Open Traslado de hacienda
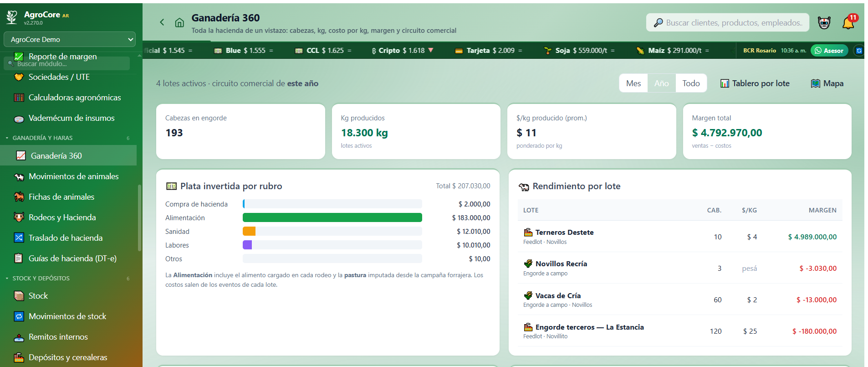Viewport: 868px width, 367px height. point(68,238)
